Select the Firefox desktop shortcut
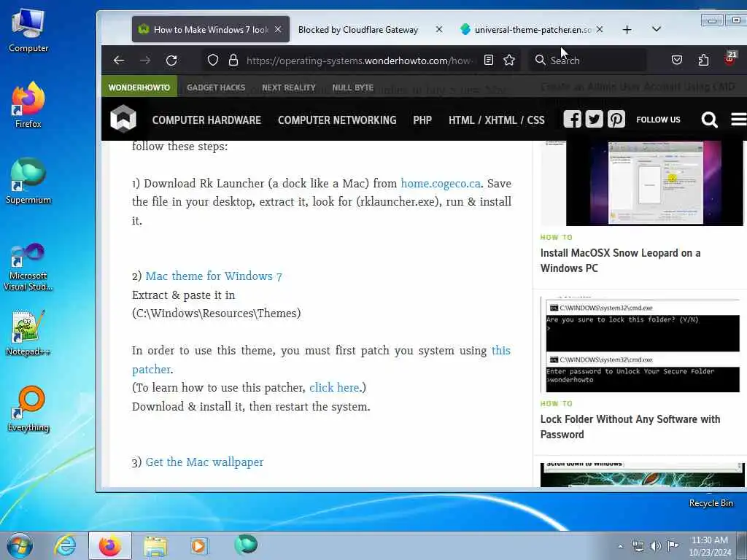The image size is (747, 560). pos(28,105)
